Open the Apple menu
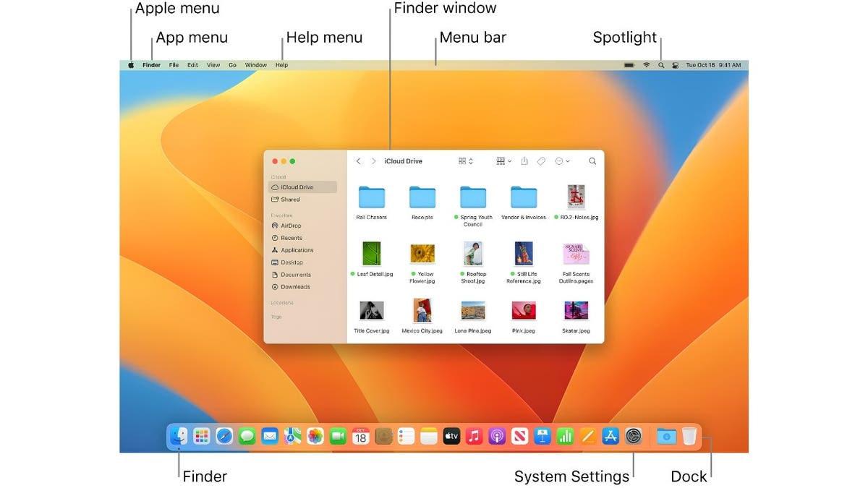Image resolution: width=868 pixels, height=488 pixels. tap(132, 65)
